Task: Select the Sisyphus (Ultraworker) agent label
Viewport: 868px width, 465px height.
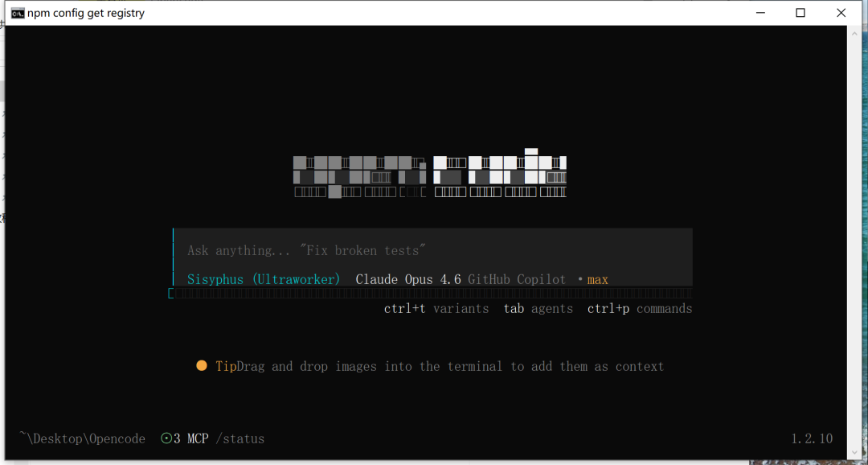Action: point(264,279)
